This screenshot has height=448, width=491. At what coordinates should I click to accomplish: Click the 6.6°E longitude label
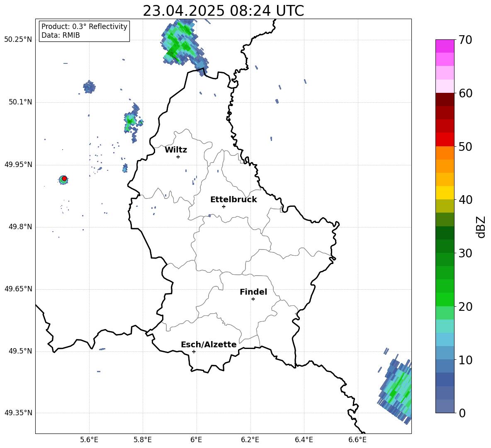(x=357, y=440)
